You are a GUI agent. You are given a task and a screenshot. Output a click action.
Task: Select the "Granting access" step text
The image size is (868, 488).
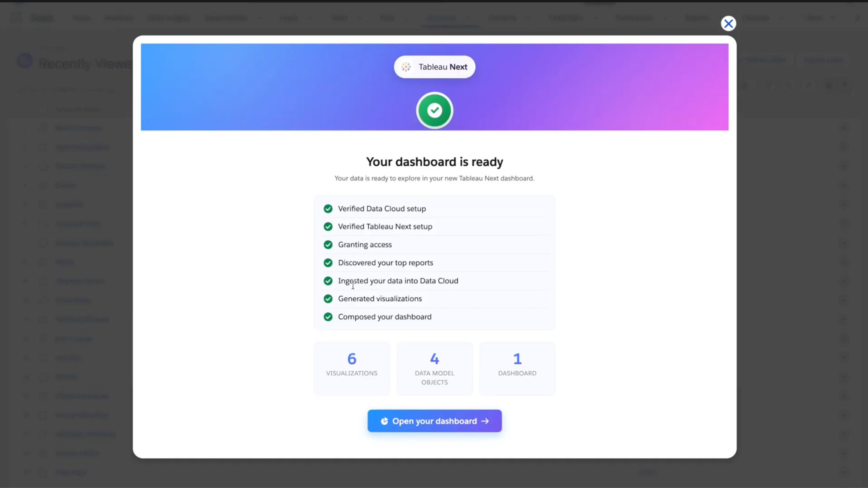coord(365,244)
